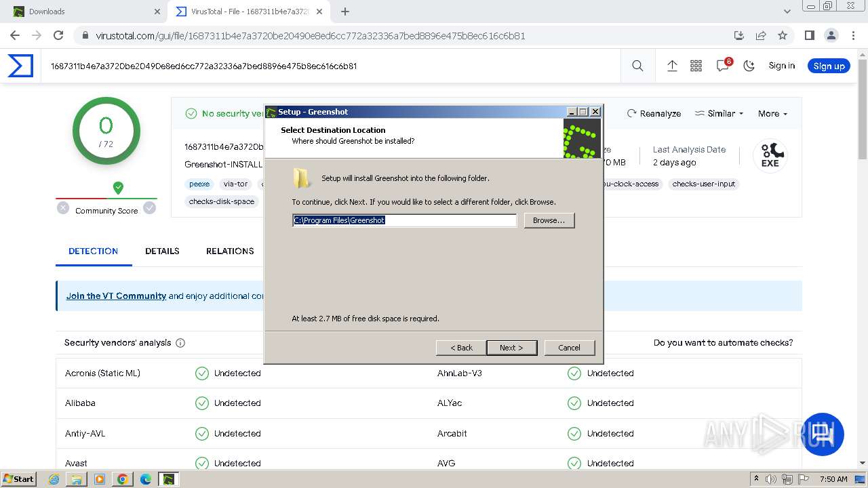Screen dimensions: 868x488
Task: Open Windows Media Player from the taskbar
Action: coord(100,479)
